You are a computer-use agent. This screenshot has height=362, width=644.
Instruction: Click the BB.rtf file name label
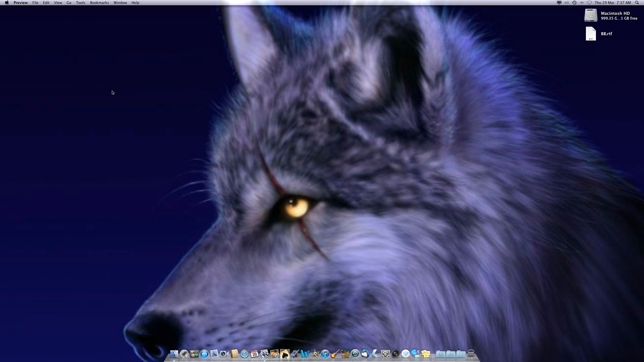[606, 34]
